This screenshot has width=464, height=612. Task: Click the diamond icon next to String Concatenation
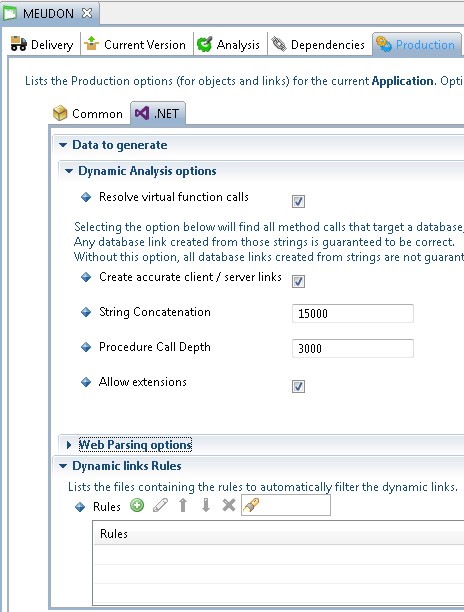pos(86,312)
